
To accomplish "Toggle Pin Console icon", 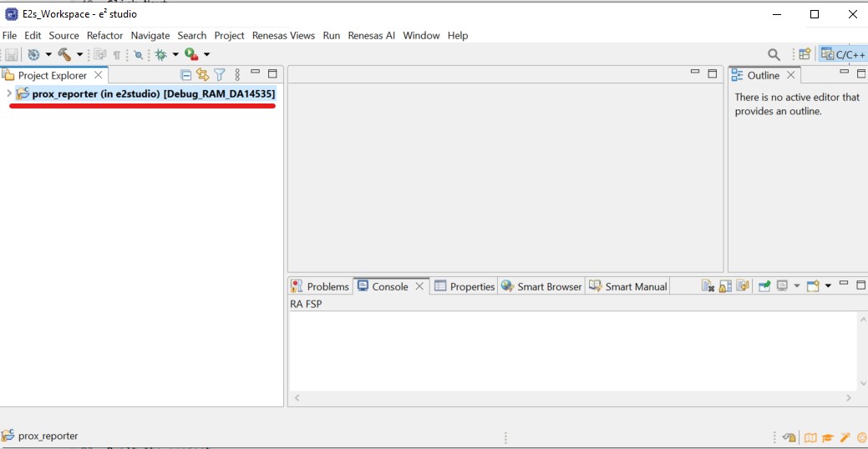I will click(x=764, y=286).
